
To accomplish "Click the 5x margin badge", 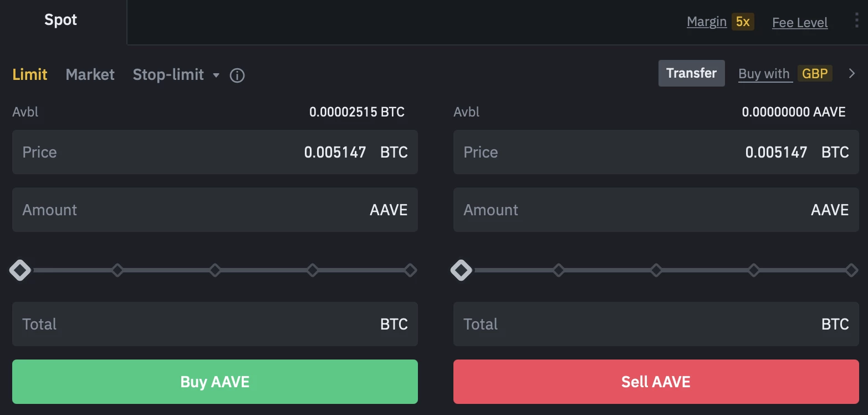I will (743, 22).
